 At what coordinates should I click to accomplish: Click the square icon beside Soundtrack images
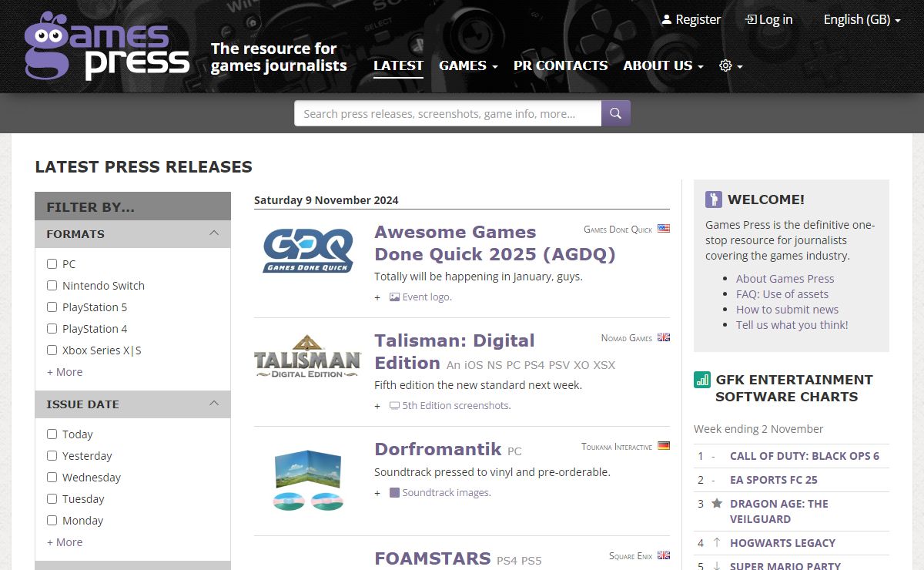tap(394, 492)
